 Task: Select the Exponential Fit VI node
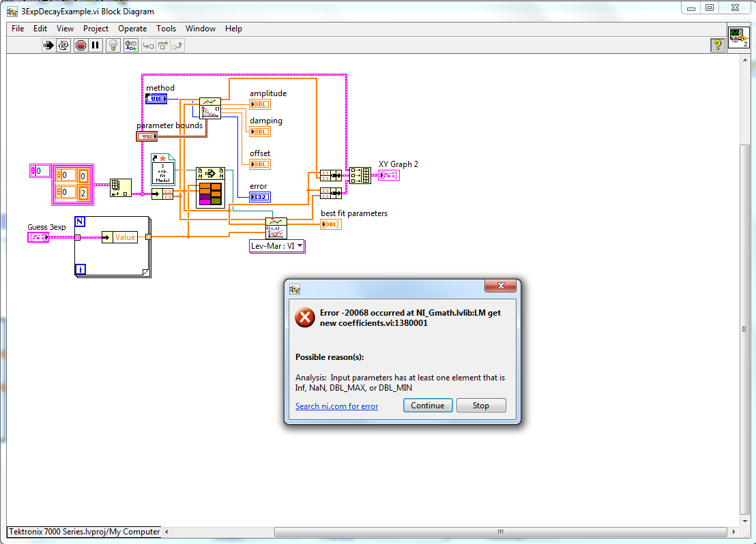210,108
